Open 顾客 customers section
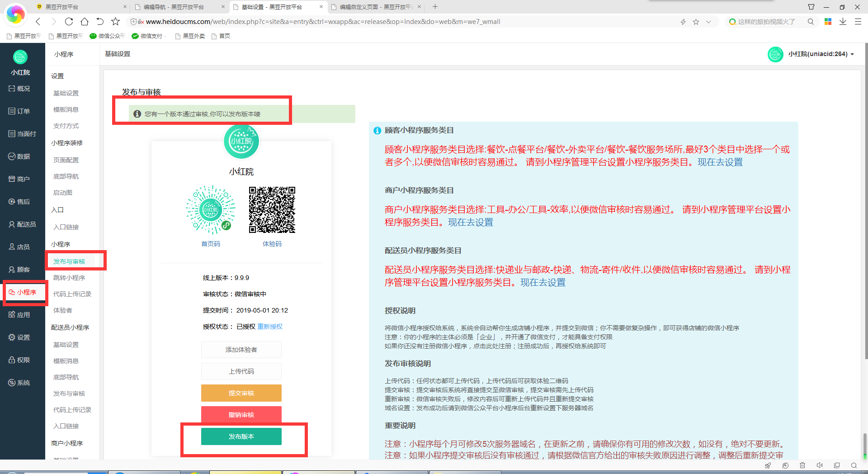This screenshot has height=474, width=868. (x=19, y=270)
